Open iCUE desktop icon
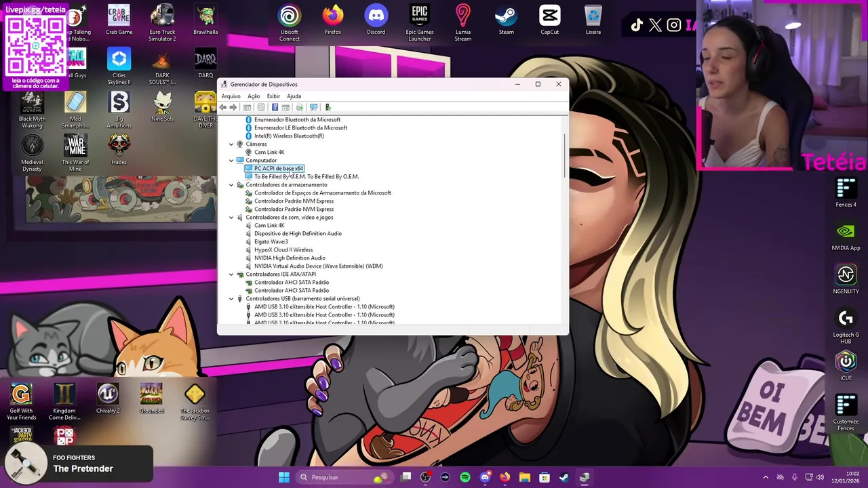Viewport: 868px width, 488px height. click(846, 366)
